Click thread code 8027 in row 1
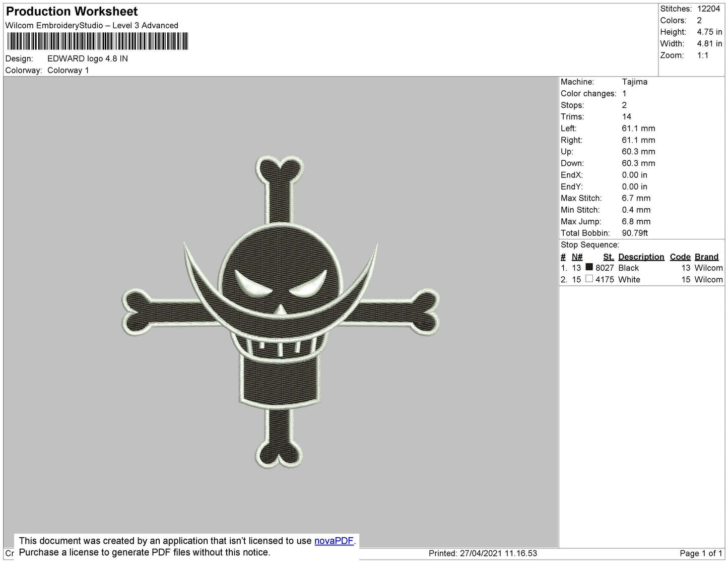728x563 pixels. click(x=604, y=268)
